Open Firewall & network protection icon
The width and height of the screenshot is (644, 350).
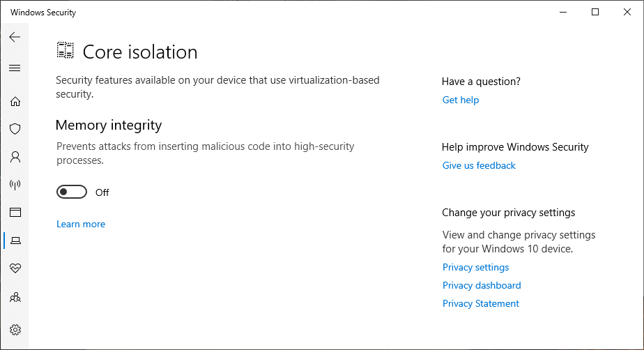[x=15, y=185]
